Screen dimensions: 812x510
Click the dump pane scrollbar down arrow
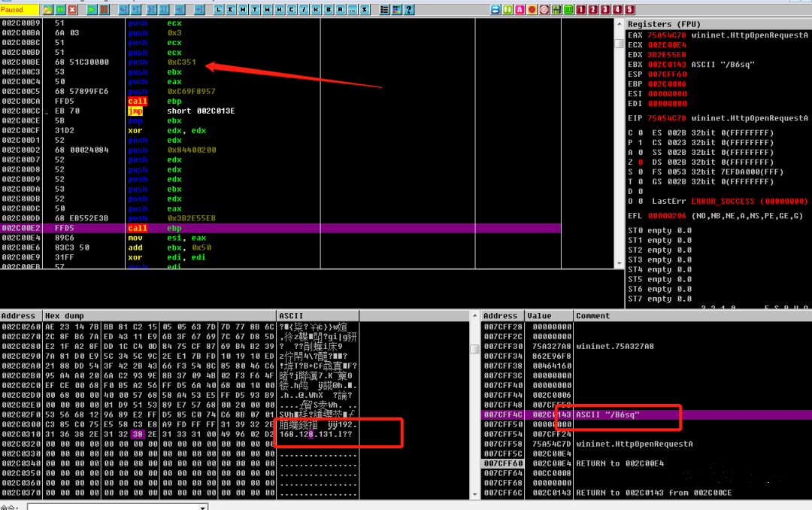pos(474,495)
